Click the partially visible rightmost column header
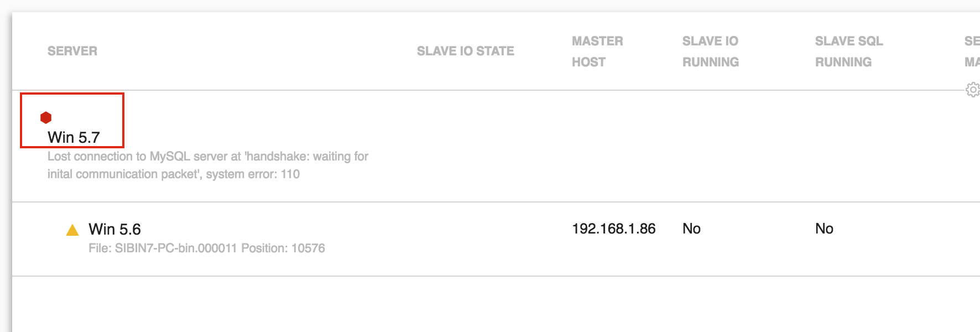 click(972, 51)
